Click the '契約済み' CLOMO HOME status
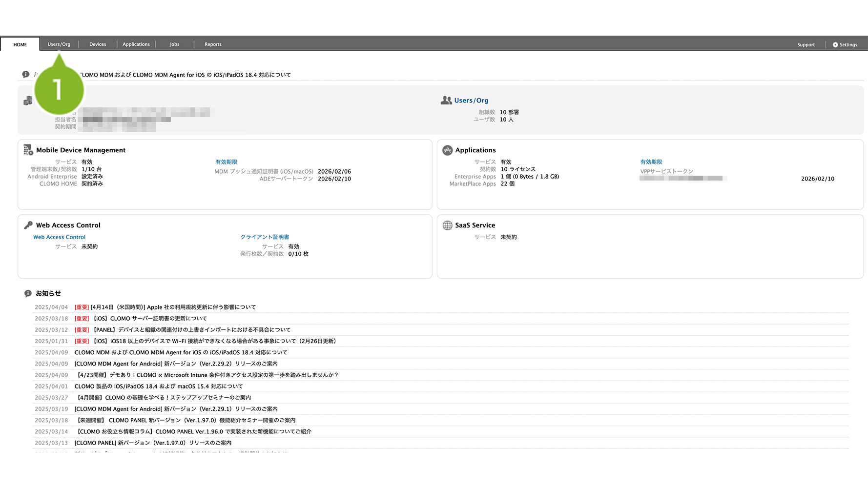868x488 pixels. 92,184
